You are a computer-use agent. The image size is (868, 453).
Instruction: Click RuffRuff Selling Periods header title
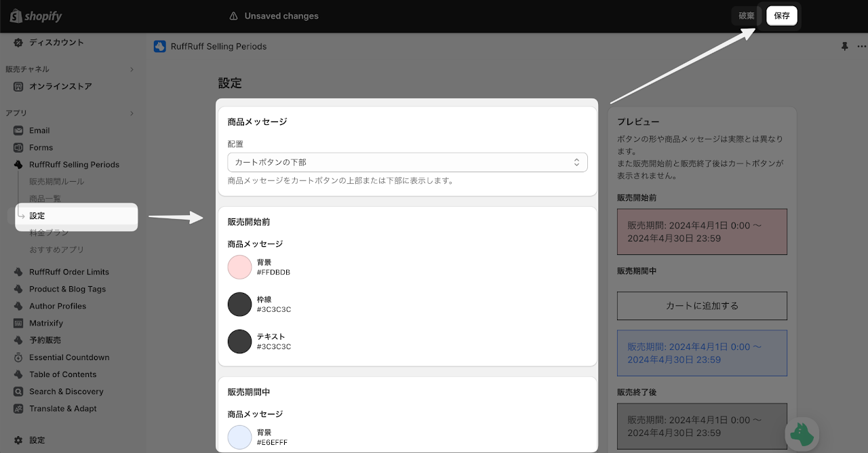pyautogui.click(x=219, y=47)
